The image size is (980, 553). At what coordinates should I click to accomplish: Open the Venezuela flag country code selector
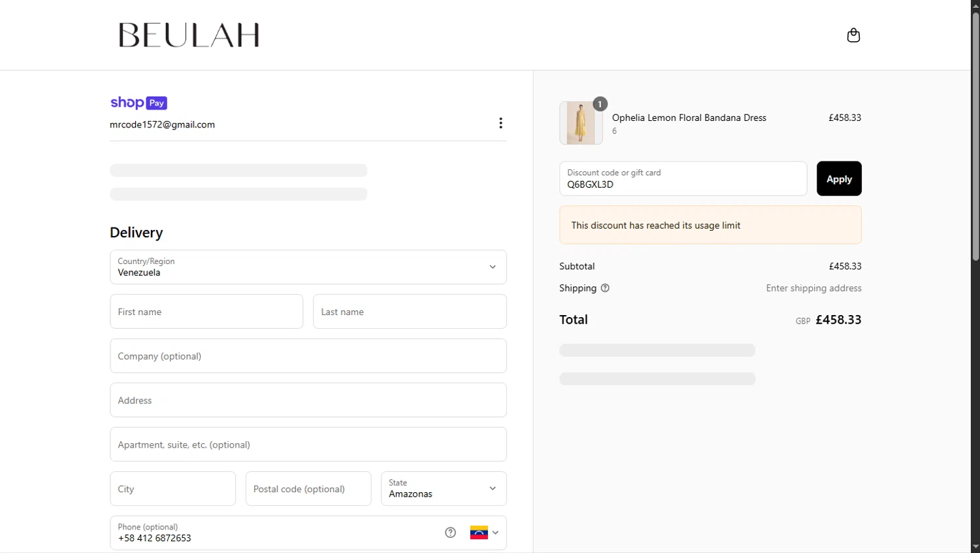coord(484,532)
